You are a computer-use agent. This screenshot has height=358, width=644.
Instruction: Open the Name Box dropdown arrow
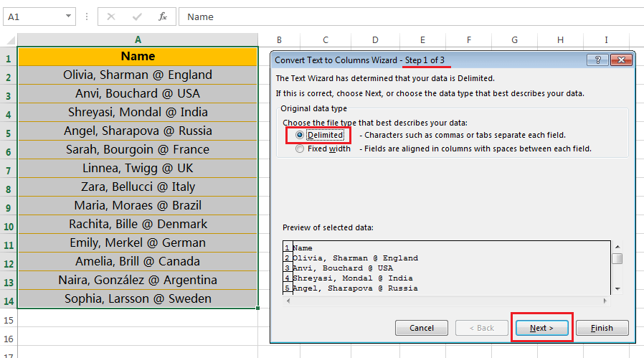68,17
